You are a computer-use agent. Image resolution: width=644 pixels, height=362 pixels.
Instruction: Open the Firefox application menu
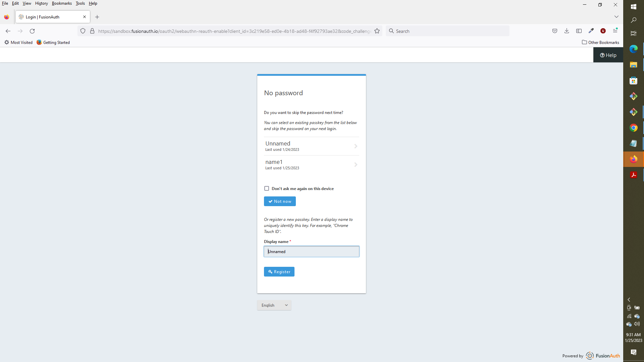point(615,31)
